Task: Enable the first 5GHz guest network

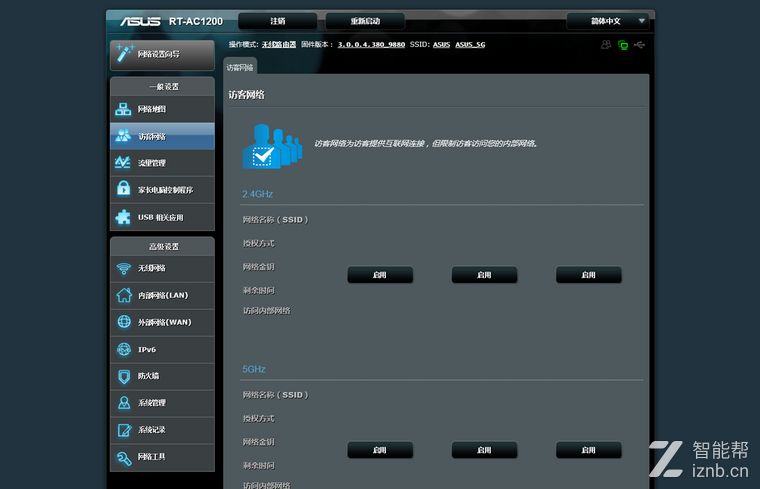Action: click(x=380, y=450)
